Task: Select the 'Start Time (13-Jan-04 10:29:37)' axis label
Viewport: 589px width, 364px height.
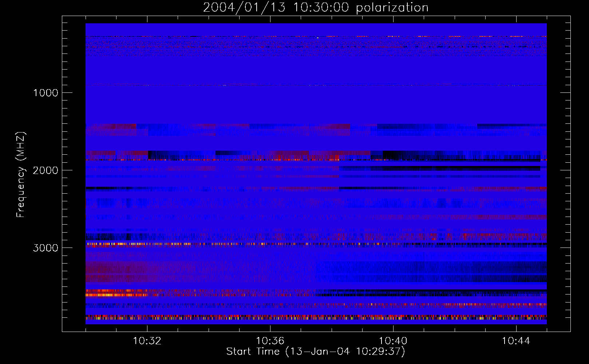Action: [x=316, y=352]
